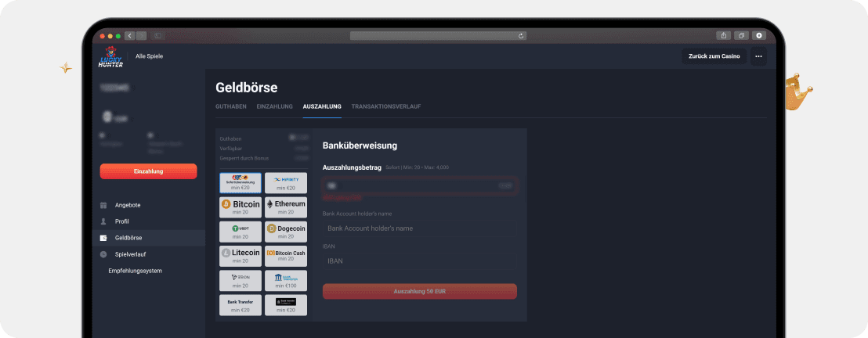The image size is (868, 338).
Task: Choose the Mifinity payout method
Action: click(286, 183)
